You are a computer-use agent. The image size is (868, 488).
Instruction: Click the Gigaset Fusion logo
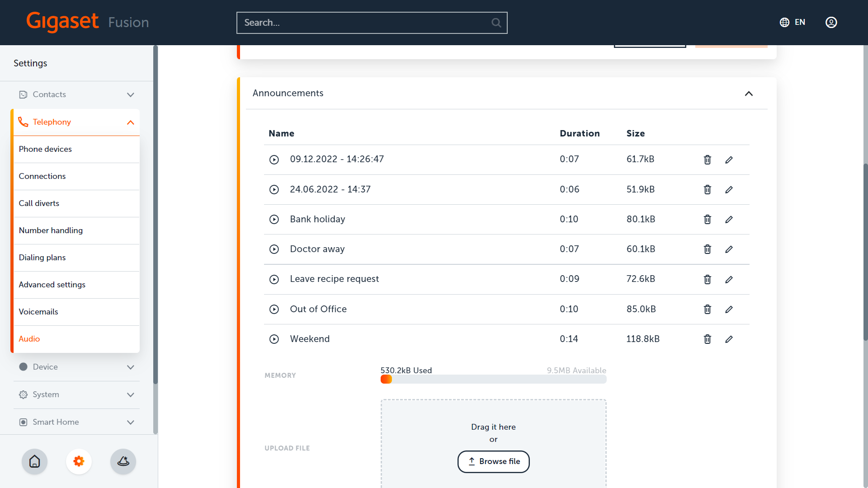87,22
